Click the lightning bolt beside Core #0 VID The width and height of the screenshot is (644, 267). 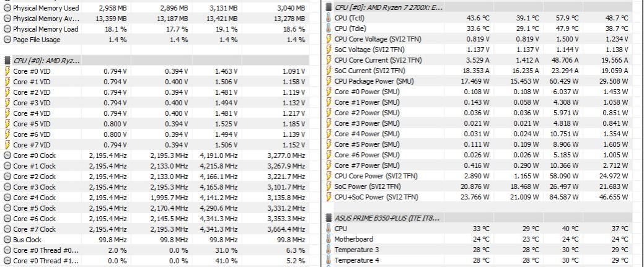(x=7, y=71)
